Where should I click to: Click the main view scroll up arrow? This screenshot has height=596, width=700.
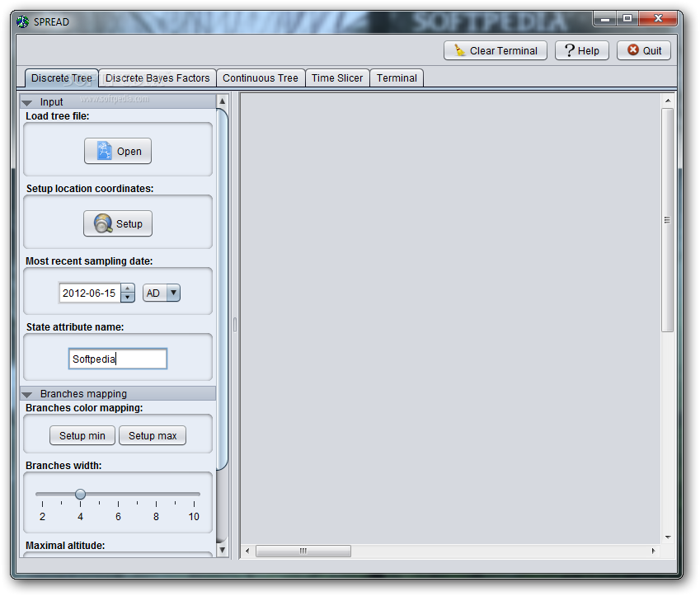[x=667, y=101]
